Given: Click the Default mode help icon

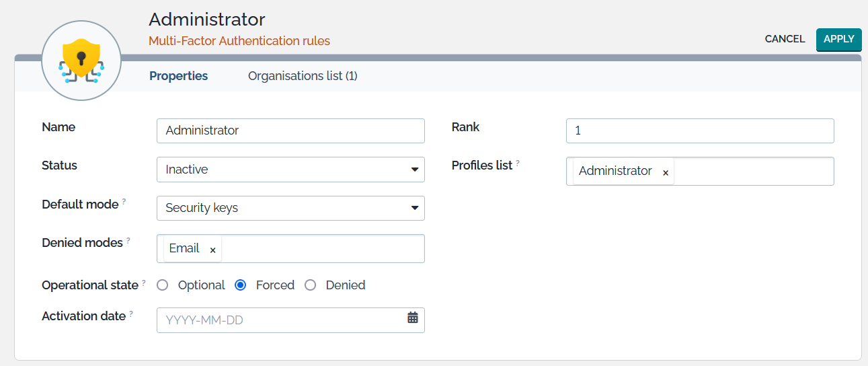Looking at the screenshot, I should tap(124, 202).
